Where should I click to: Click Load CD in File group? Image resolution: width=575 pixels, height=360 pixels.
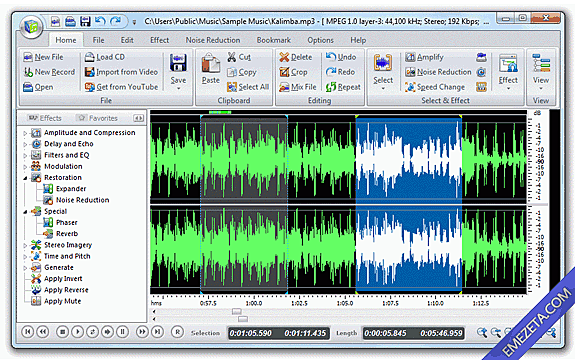click(x=105, y=57)
